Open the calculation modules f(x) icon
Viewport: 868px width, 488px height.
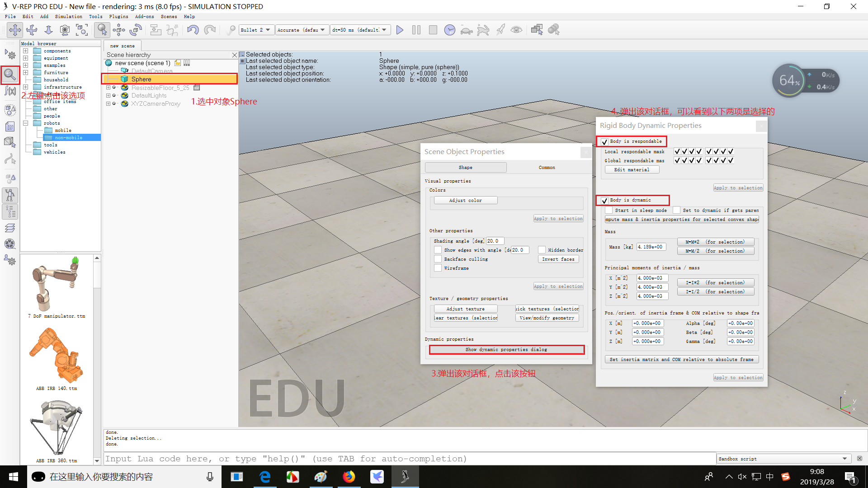10,91
